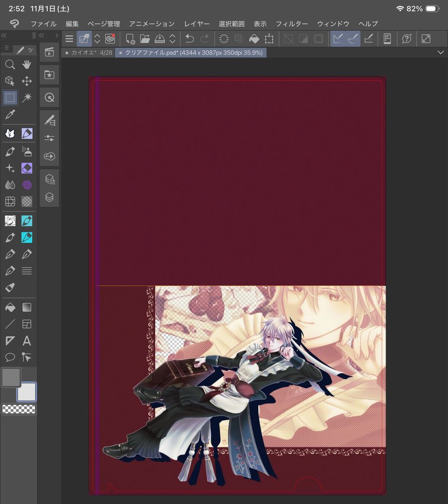Select the Ruler triangle tool
This screenshot has width=448, height=504.
pos(10,341)
